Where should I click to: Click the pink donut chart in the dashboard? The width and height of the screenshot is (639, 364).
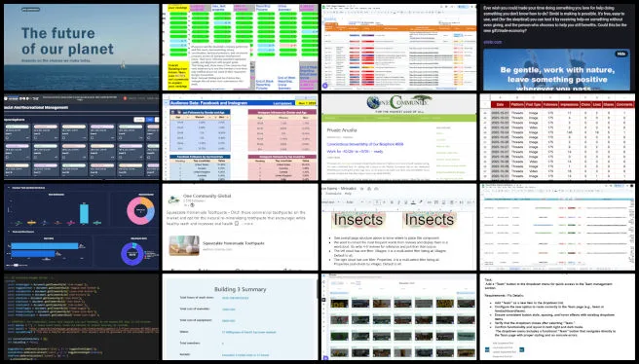(x=140, y=211)
